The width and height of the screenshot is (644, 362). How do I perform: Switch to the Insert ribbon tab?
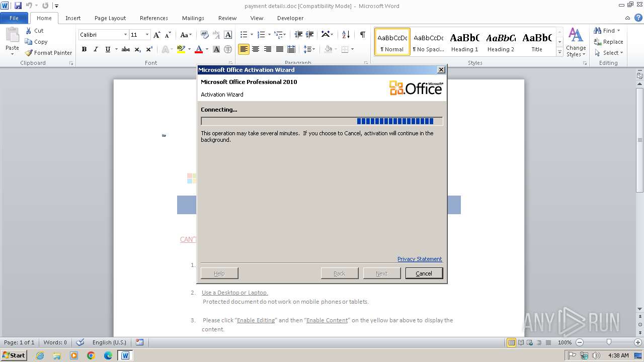point(73,18)
